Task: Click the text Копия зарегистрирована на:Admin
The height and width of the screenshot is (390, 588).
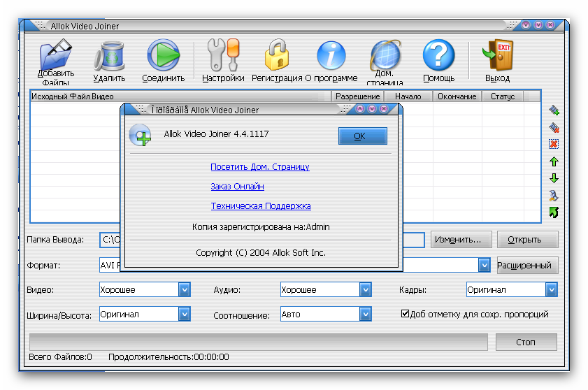Action: click(261, 227)
